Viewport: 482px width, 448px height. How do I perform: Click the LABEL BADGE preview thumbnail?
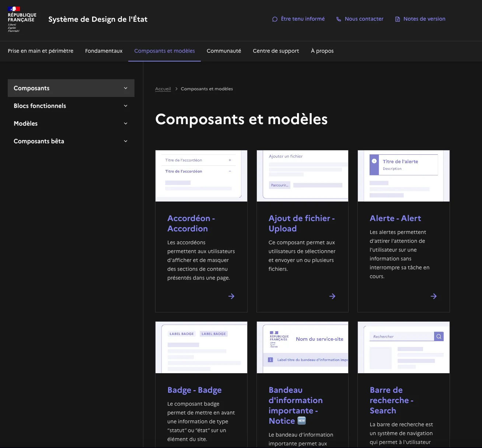(x=201, y=347)
